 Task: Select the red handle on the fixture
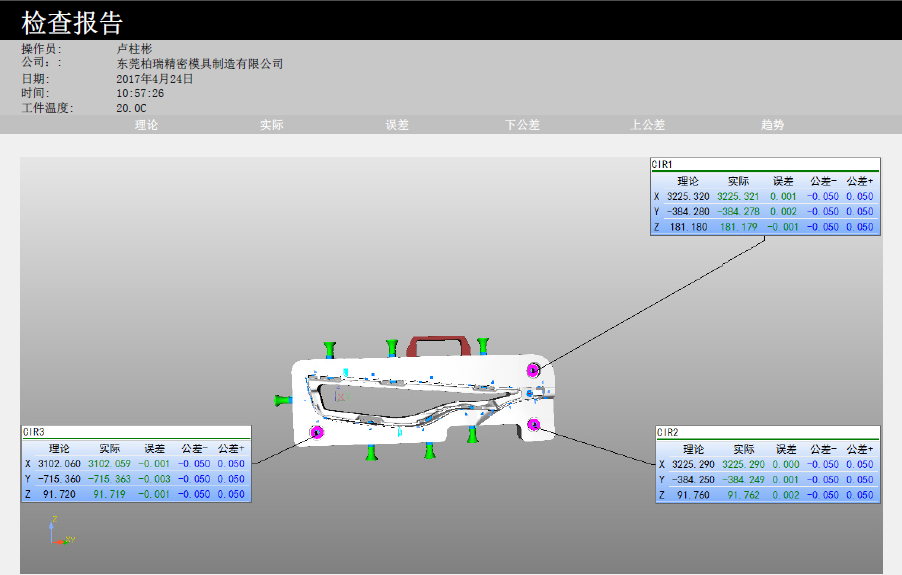point(436,344)
